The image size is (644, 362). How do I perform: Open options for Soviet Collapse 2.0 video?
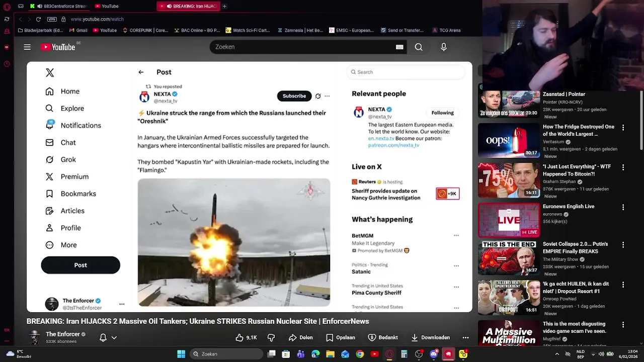tap(623, 245)
